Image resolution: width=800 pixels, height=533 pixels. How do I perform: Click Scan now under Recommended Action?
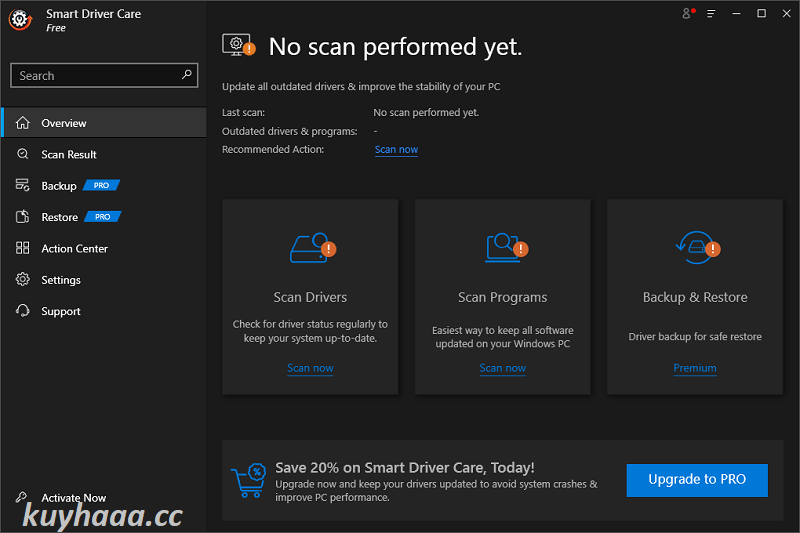(x=396, y=149)
